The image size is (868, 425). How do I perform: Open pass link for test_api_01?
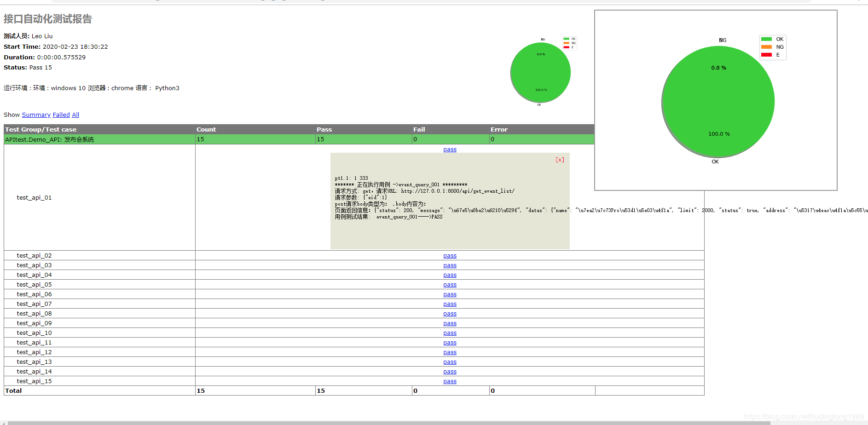[x=450, y=149]
